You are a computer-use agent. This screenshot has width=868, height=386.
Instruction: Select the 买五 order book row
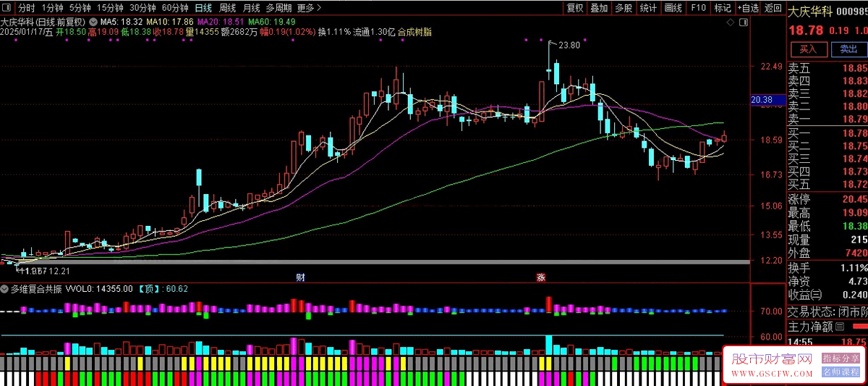(827, 185)
